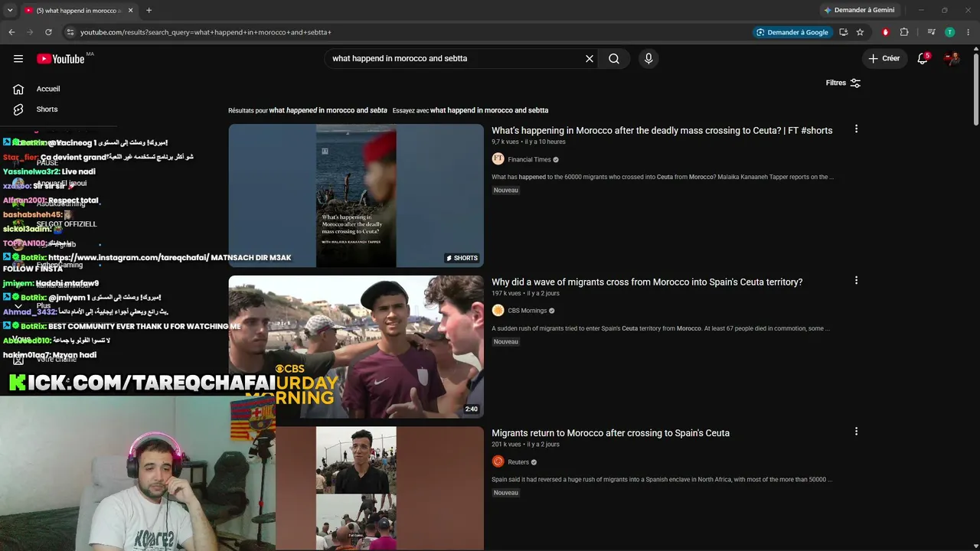Image resolution: width=980 pixels, height=551 pixels.
Task: Go back to the previous page
Action: tap(11, 32)
